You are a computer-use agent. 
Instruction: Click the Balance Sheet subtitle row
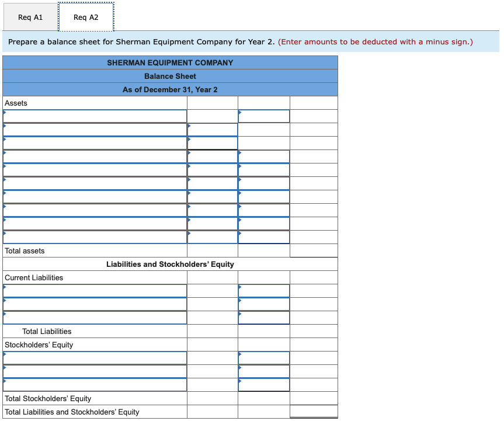pos(170,76)
